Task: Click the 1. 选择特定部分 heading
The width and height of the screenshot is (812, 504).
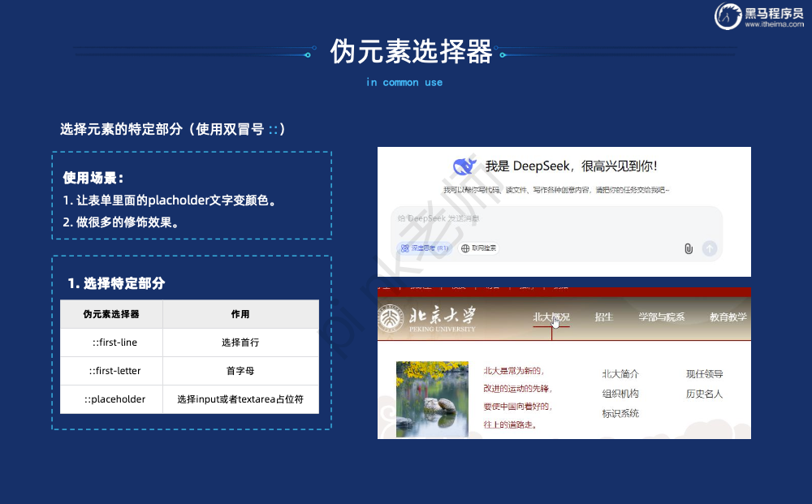Action: [116, 283]
